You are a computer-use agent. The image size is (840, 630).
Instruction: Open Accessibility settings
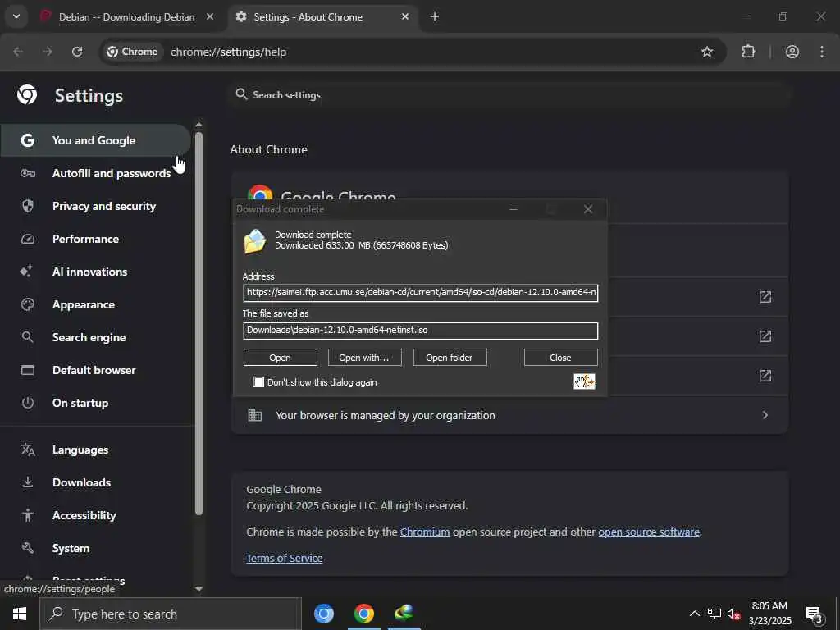(x=95, y=515)
